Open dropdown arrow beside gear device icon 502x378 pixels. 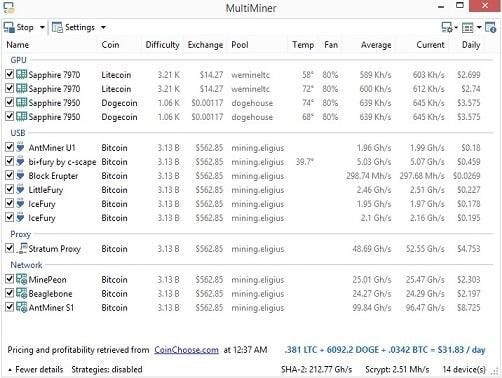click(456, 27)
